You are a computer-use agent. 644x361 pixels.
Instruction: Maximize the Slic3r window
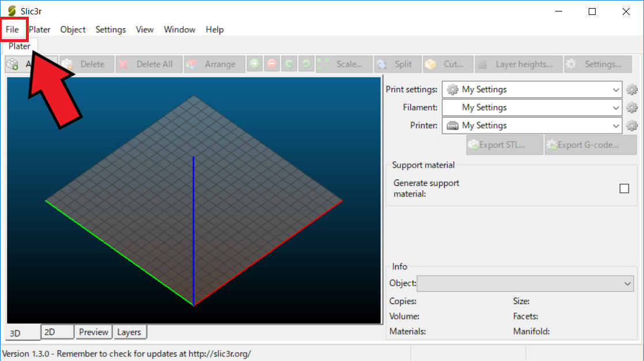point(592,12)
